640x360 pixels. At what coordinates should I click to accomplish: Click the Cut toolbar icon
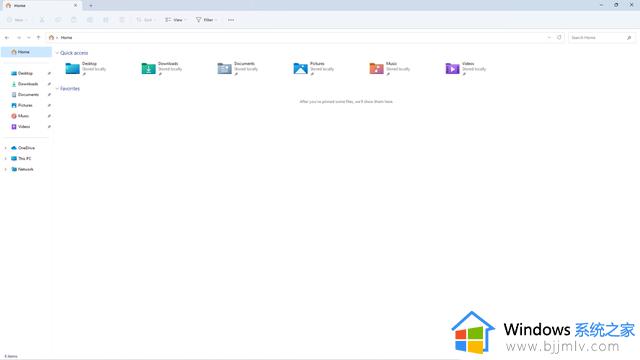pos(42,20)
